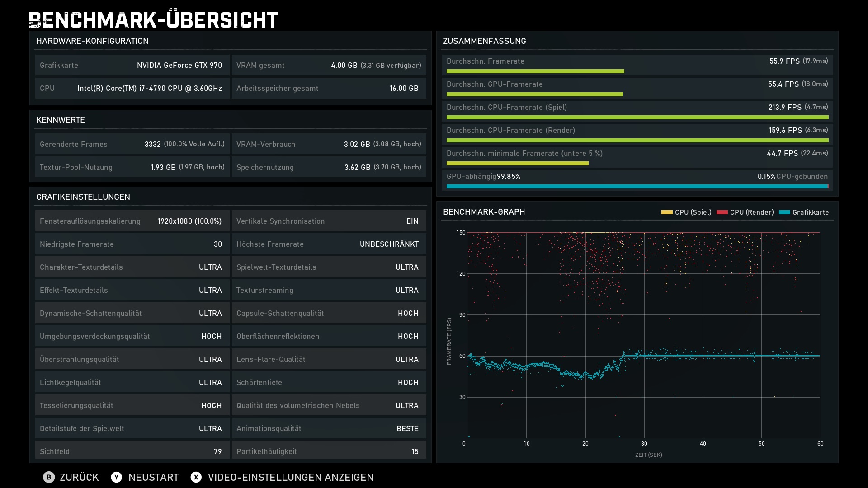Select the Höchste Framerate UNBESCHRÄNKT row
868x488 pixels.
(x=329, y=244)
